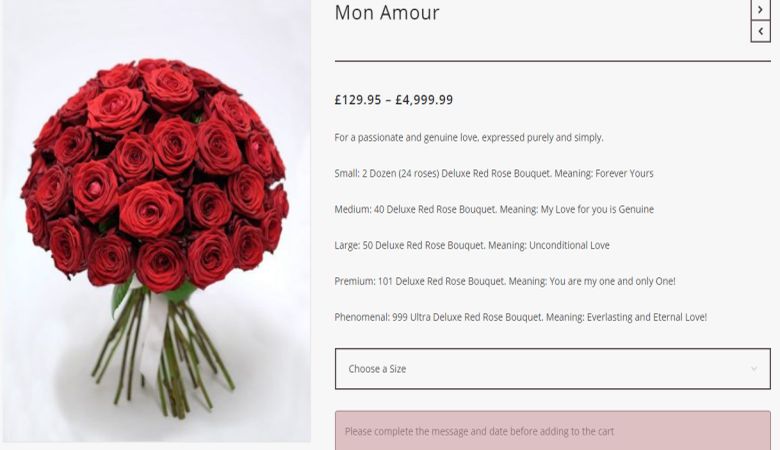Select the Phenomenal 999 Ultra Deluxe line
The image size is (780, 450).
tap(520, 317)
